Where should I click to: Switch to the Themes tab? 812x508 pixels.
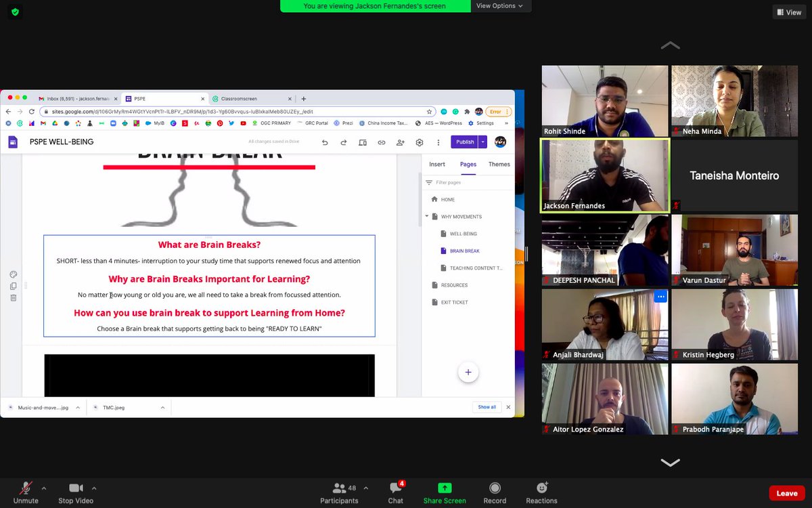(499, 164)
